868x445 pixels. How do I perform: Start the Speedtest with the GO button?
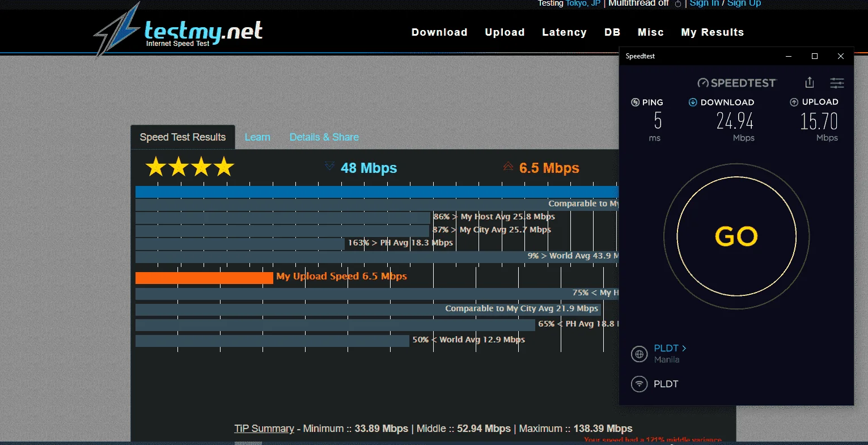point(736,236)
